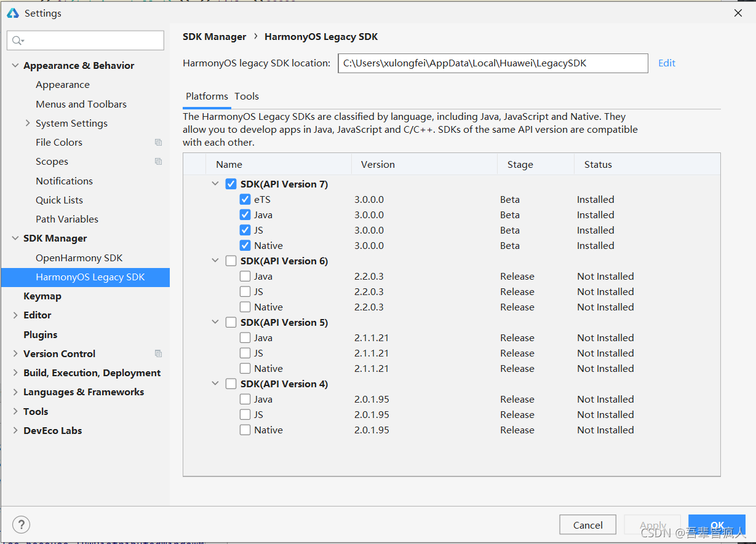Open Plugins settings
Viewport: 756px width, 544px height.
[x=41, y=335]
